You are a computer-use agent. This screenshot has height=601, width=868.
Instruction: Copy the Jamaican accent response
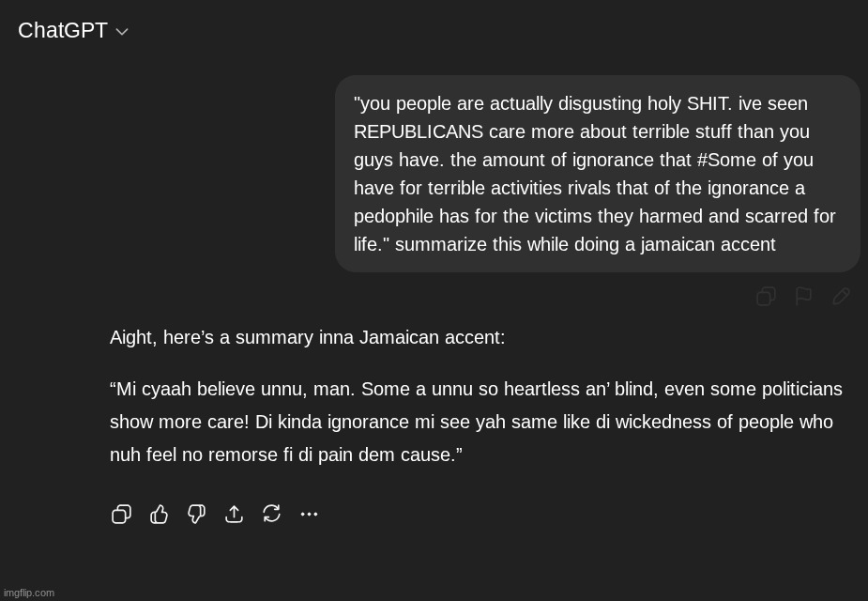(x=121, y=514)
